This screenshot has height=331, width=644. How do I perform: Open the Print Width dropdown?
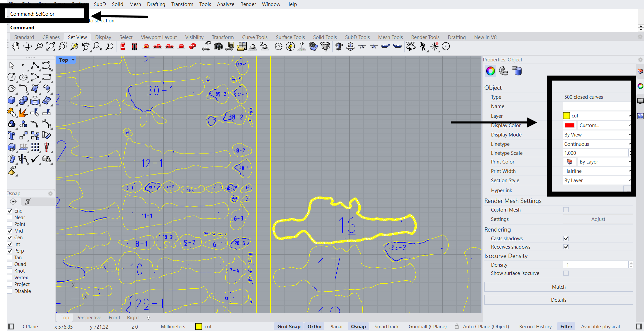pyautogui.click(x=597, y=171)
